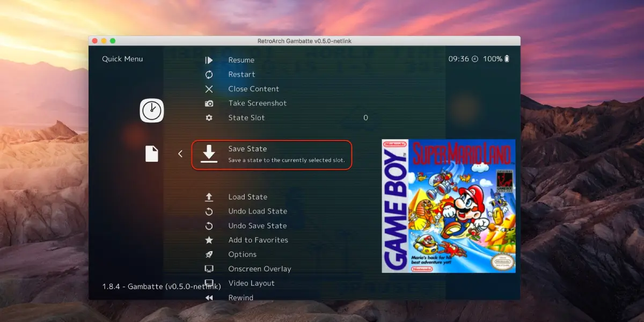The width and height of the screenshot is (644, 322).
Task: Select the document file icon in the sidebar
Action: [x=152, y=154]
